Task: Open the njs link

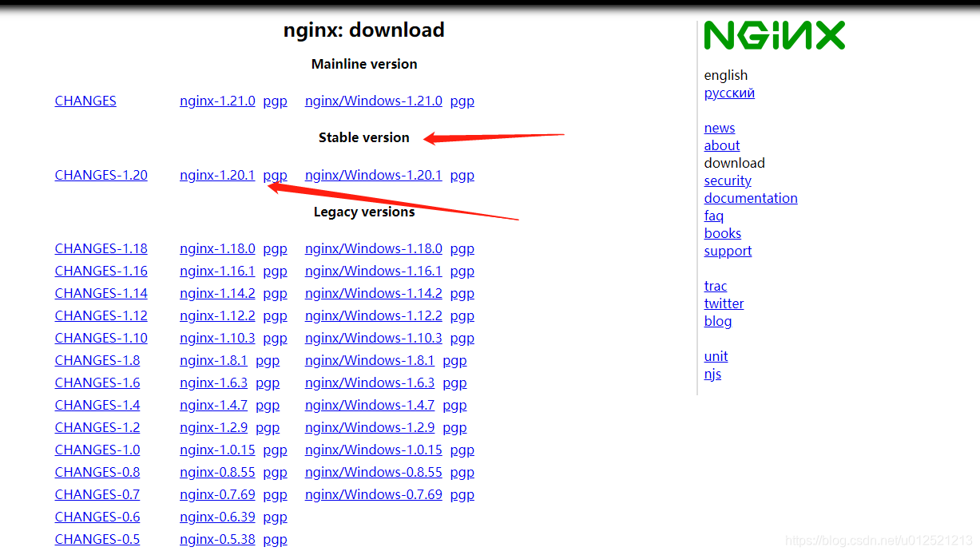Action: (712, 375)
